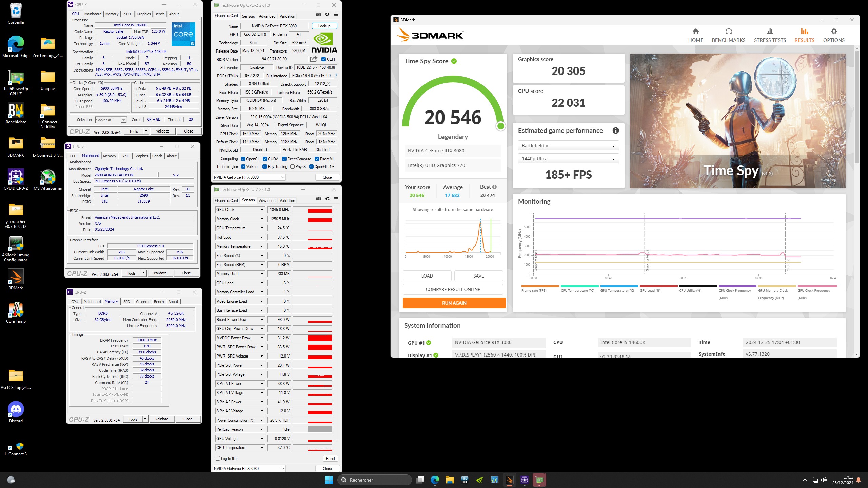This screenshot has width=868, height=488.
Task: Open hamburger menu in GPU-Z Graphics Card window
Action: pos(336,14)
